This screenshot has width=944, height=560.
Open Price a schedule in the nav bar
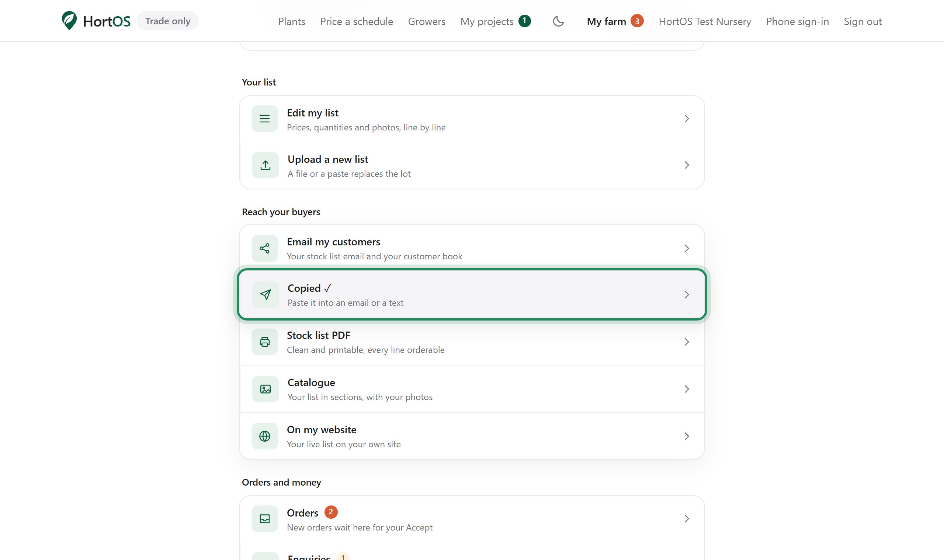click(357, 21)
